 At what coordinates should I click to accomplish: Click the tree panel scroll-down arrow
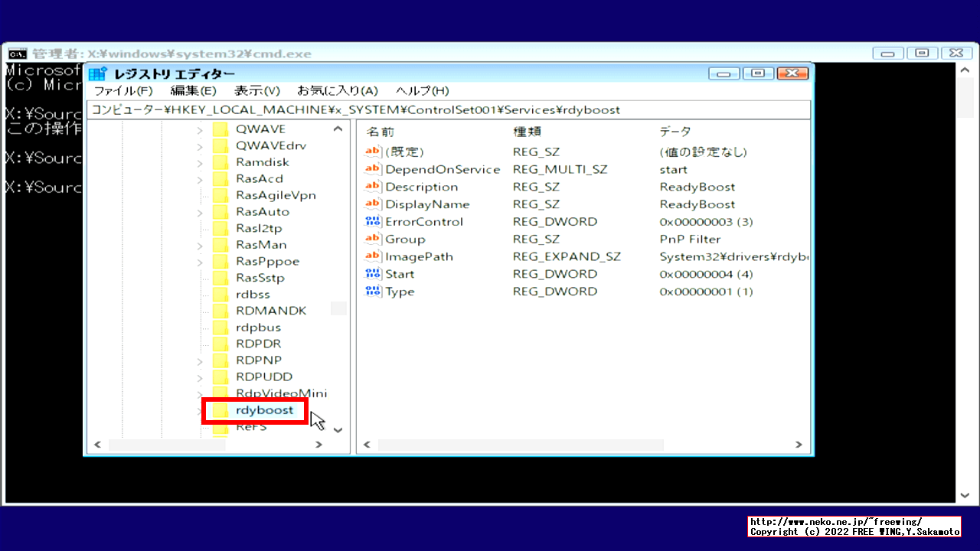[338, 430]
